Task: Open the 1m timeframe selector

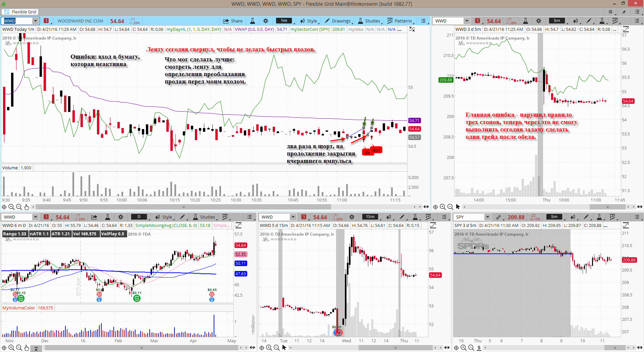Action: click(x=284, y=21)
